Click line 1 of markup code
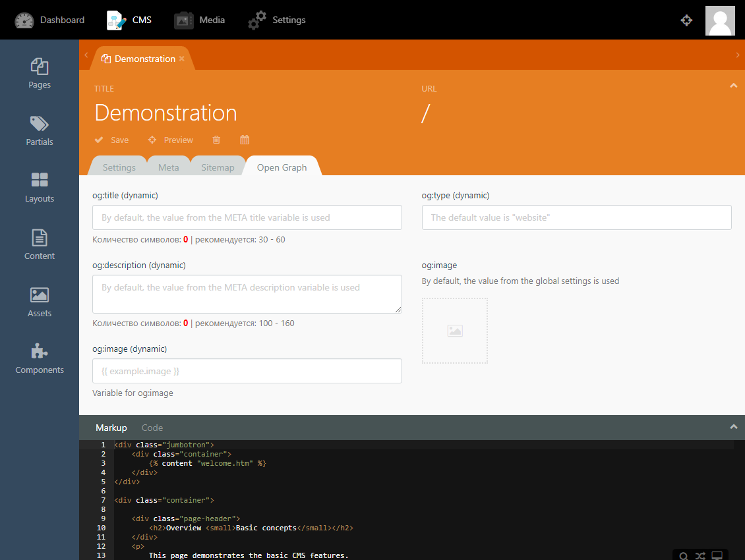 coord(164,445)
